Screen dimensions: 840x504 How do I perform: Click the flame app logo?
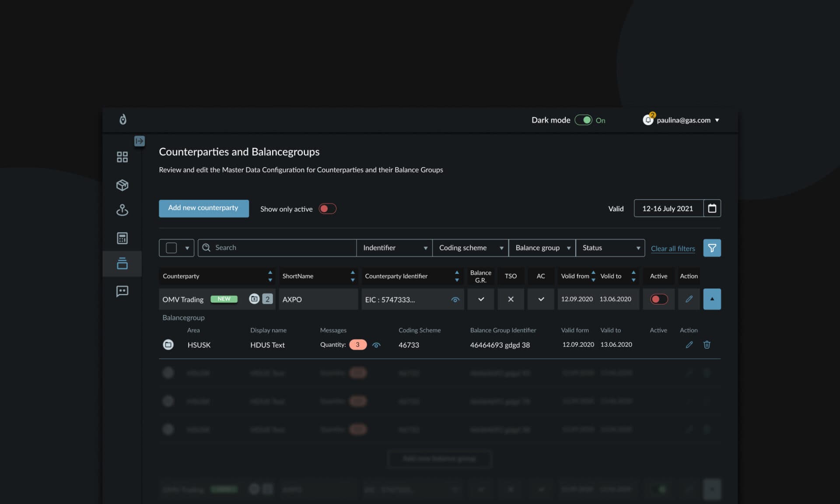pyautogui.click(x=123, y=119)
